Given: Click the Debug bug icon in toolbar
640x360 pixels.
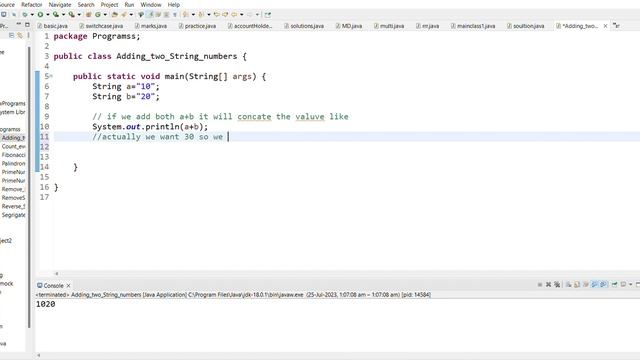Looking at the screenshot, I should [24, 15].
